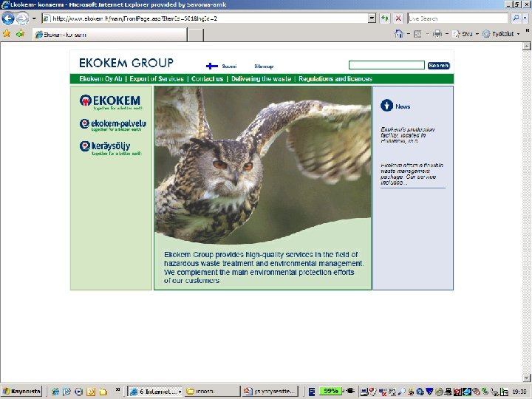This screenshot has width=532, height=399.
Task: Open the folder icon in Quick Launch
Action: point(103,392)
